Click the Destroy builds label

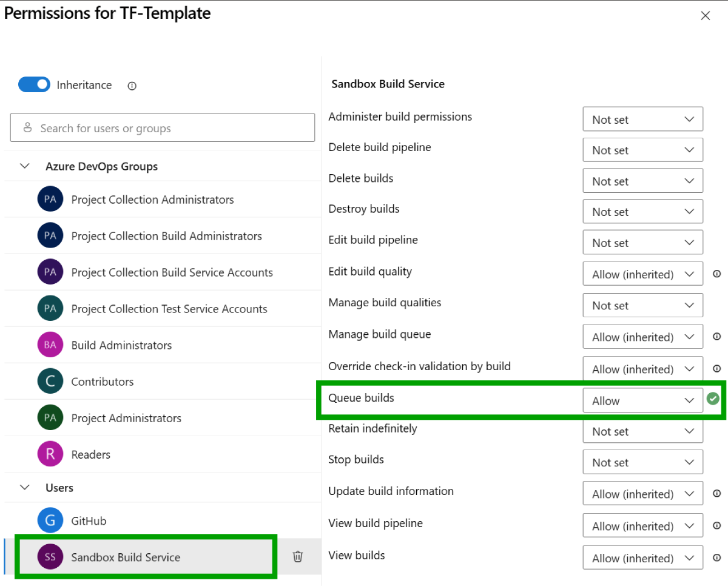click(x=364, y=209)
